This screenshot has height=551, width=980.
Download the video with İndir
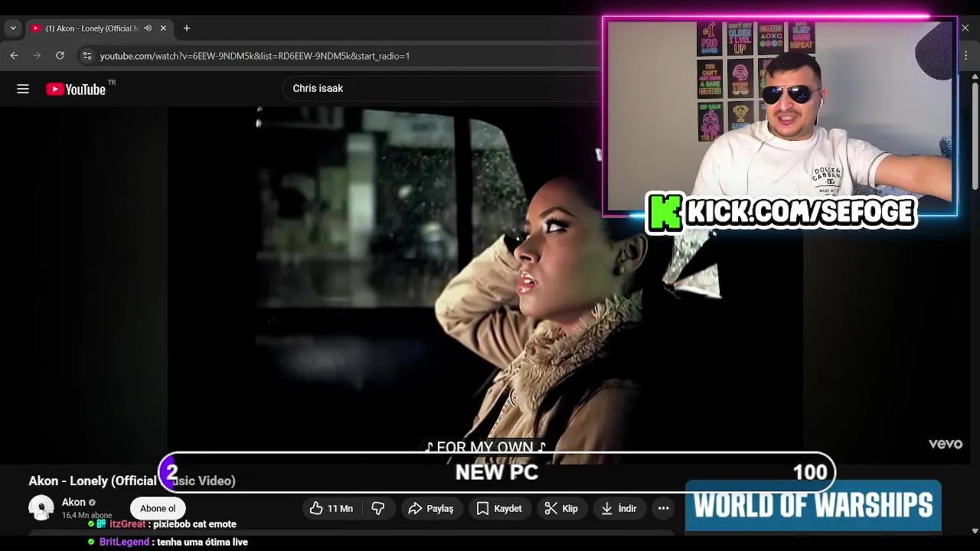619,508
